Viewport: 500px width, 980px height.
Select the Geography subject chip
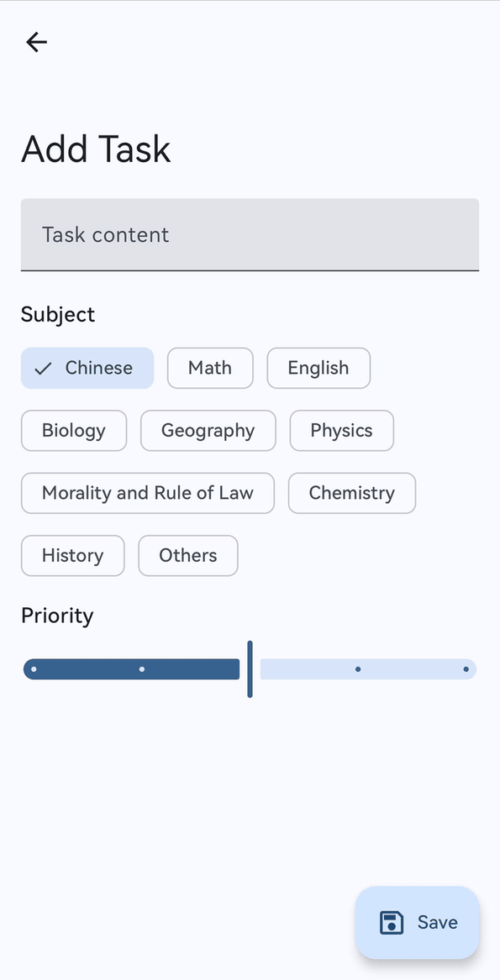tap(208, 430)
